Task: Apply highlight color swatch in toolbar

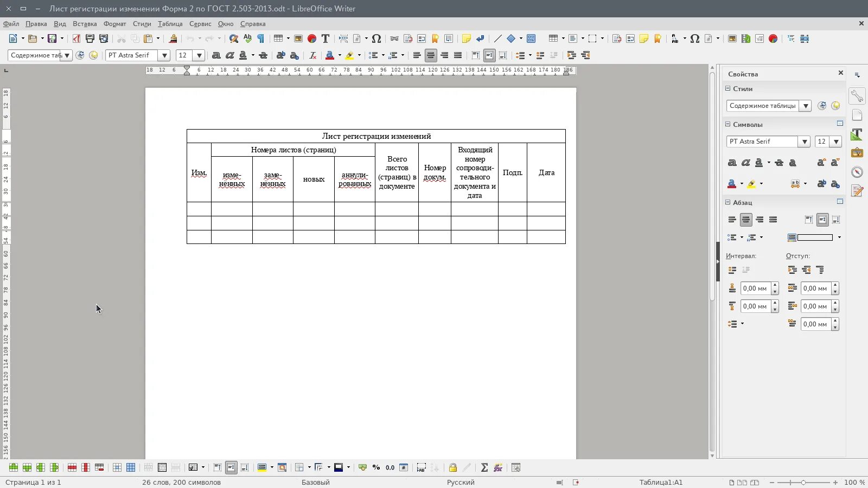Action: [349, 55]
